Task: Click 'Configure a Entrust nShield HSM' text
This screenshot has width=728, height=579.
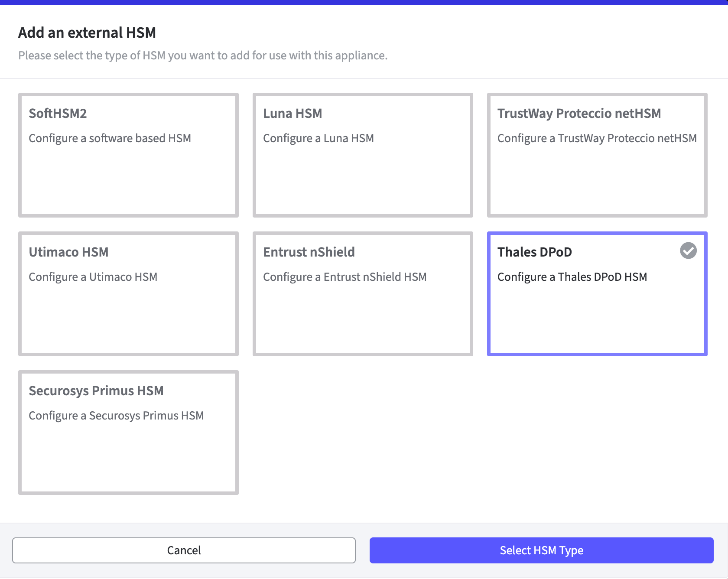Action: coord(344,277)
